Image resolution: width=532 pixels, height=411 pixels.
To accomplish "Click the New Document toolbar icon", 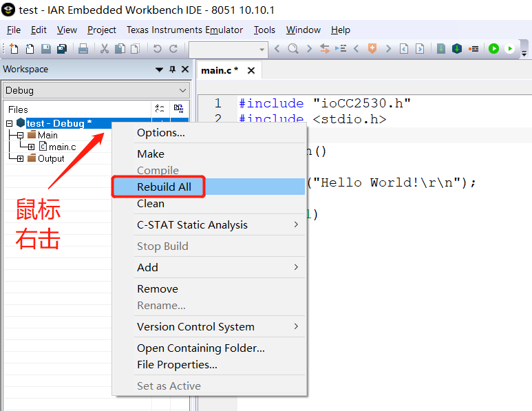I will point(14,49).
